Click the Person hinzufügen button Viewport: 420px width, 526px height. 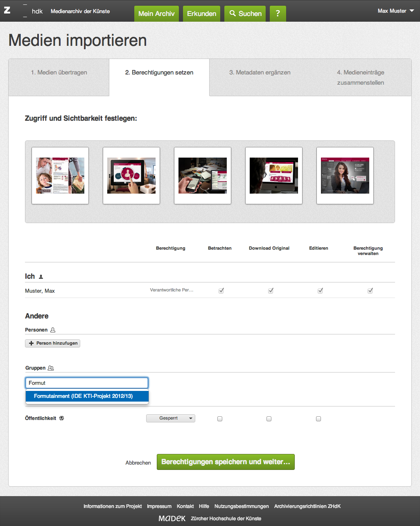click(x=53, y=343)
